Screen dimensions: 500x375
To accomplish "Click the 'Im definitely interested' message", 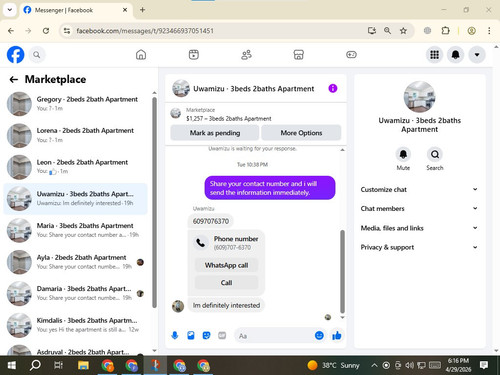I will click(x=226, y=305).
